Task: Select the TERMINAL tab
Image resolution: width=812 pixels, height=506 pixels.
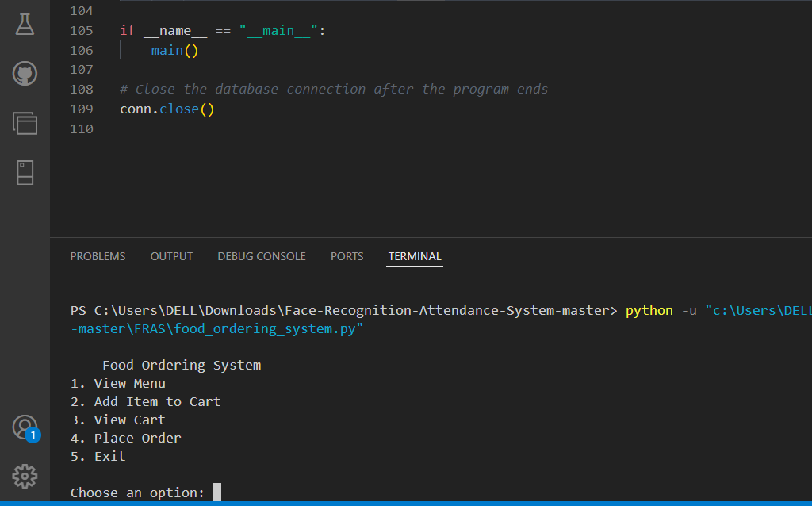Action: [x=415, y=256]
